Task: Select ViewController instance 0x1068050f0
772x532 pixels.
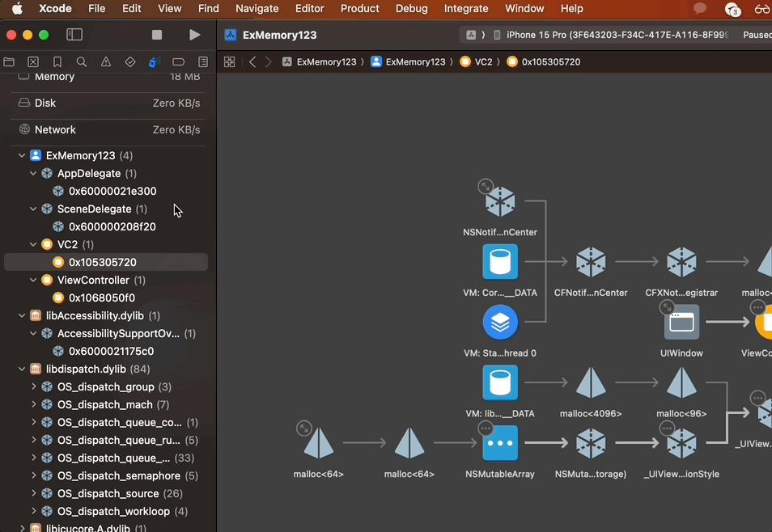Action: pyautogui.click(x=106, y=298)
